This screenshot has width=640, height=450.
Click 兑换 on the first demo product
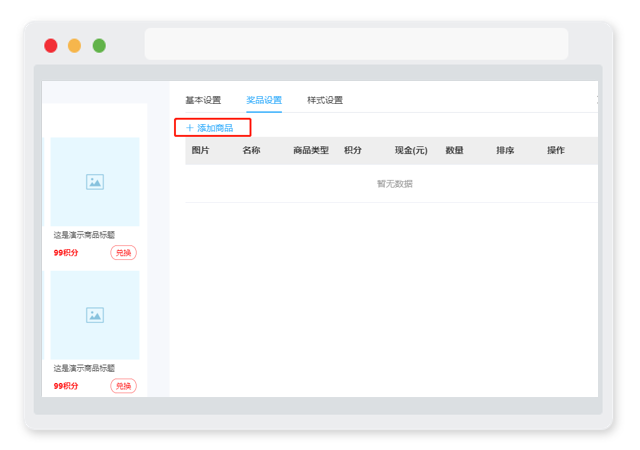(x=123, y=253)
